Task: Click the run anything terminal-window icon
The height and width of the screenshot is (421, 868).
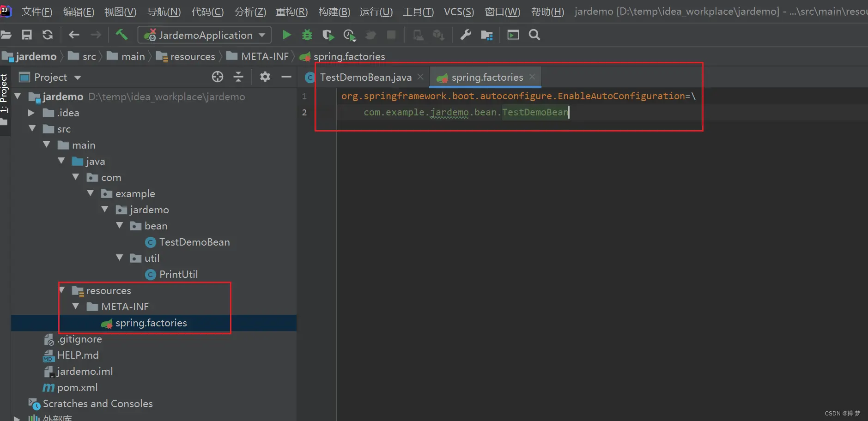Action: pyautogui.click(x=513, y=35)
